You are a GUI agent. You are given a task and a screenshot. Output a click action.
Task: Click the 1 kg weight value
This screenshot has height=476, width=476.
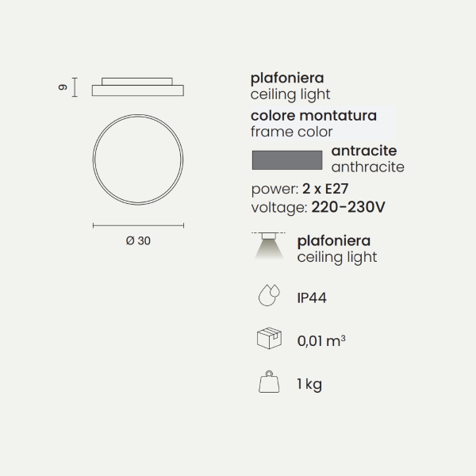309,384
